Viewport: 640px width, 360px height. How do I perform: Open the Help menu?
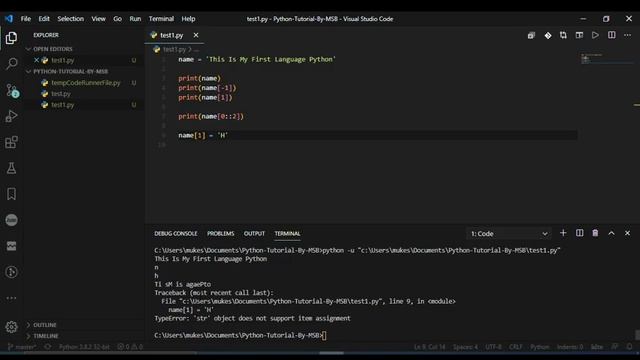coord(188,19)
